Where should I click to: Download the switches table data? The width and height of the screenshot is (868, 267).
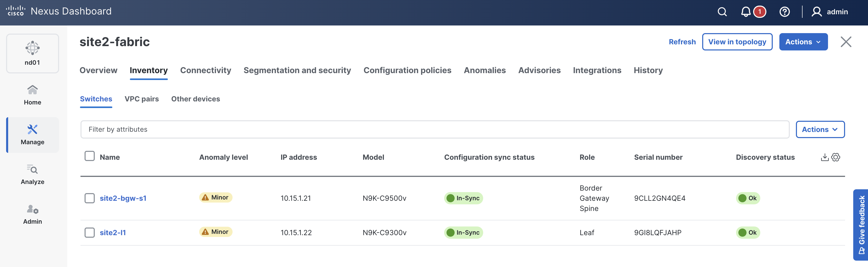pos(824,157)
